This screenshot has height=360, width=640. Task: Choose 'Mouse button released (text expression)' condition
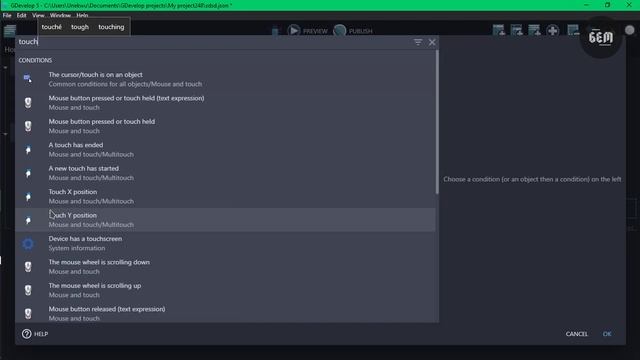pos(225,313)
